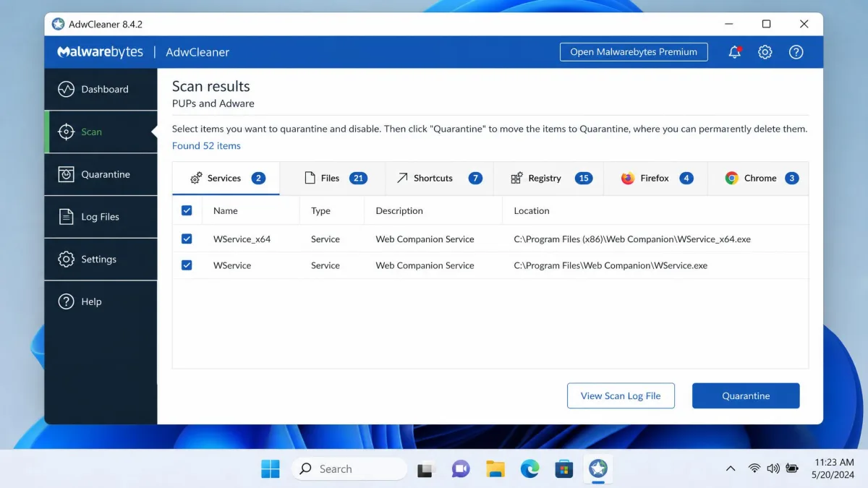Screen dimensions: 868x488
Task: Open the Chat app on taskbar
Action: (461, 469)
